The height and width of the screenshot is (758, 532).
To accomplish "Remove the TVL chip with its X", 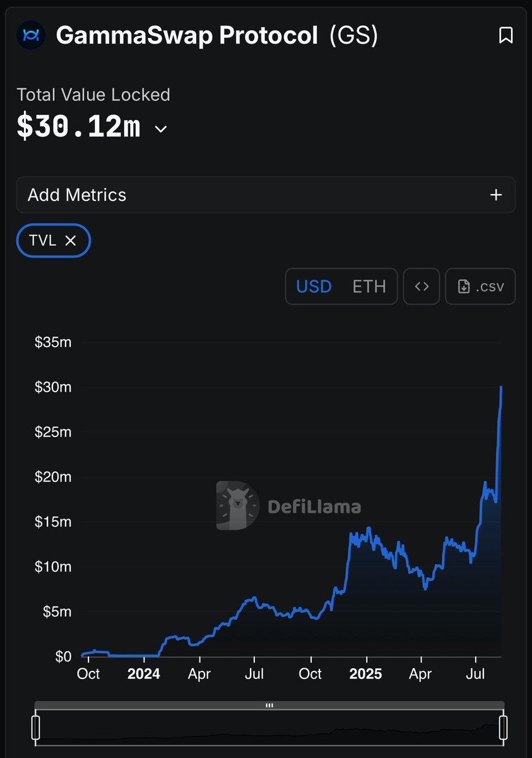I will [71, 241].
